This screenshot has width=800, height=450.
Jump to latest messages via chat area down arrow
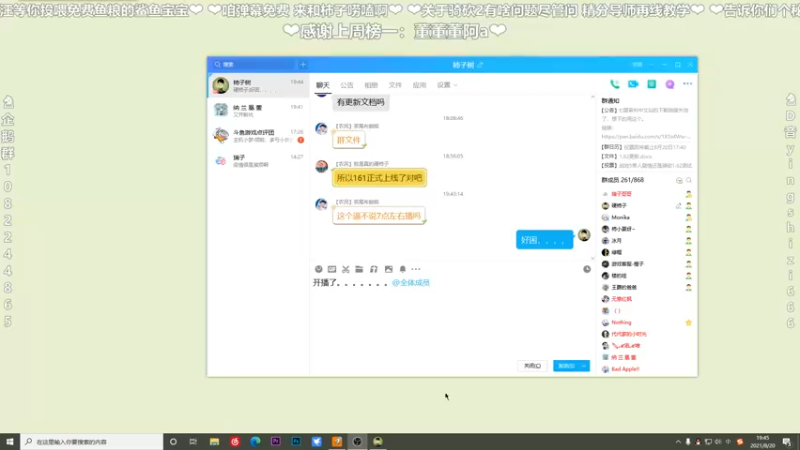(592, 258)
